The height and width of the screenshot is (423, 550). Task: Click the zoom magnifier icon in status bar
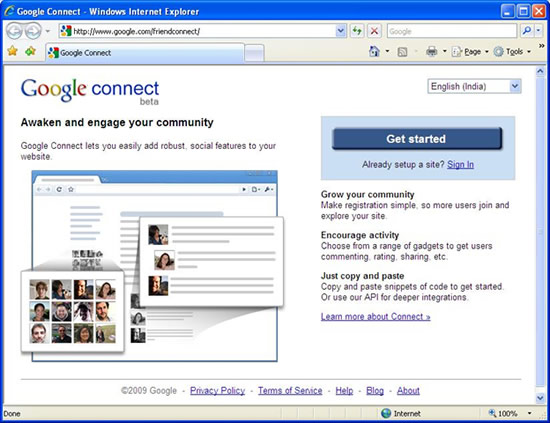click(492, 413)
